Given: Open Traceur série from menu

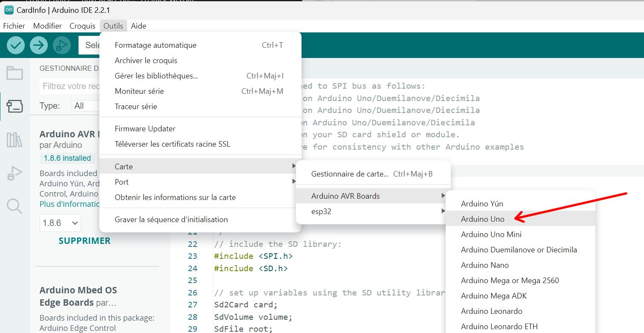Looking at the screenshot, I should [x=200, y=107].
